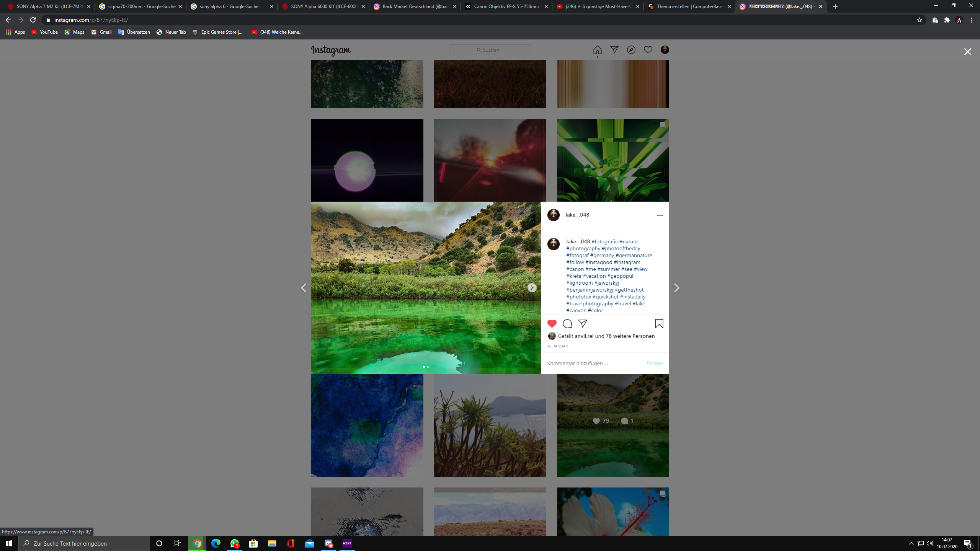
Task: Unlike the post via red heart
Action: point(552,324)
